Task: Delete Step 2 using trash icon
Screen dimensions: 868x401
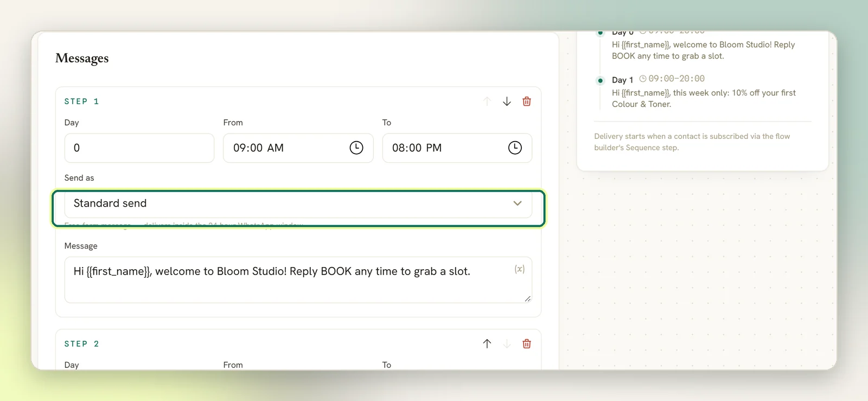Action: (x=527, y=343)
